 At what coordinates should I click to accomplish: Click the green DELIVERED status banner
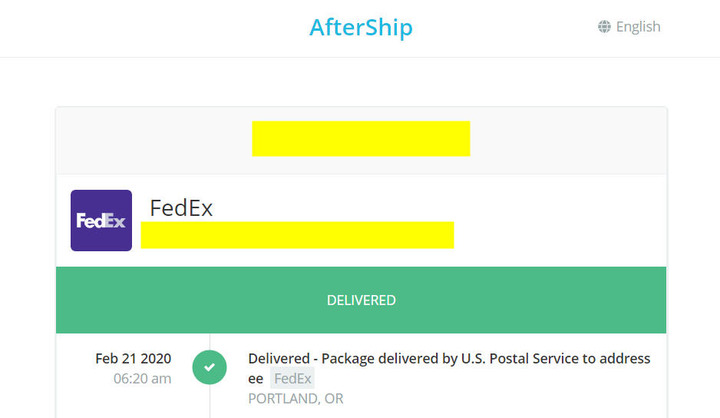coord(361,300)
